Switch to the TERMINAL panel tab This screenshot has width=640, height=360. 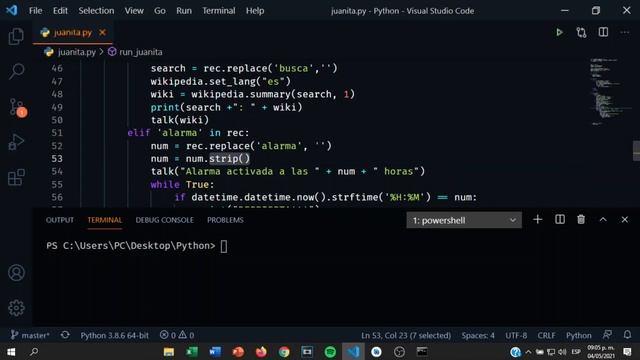[104, 220]
